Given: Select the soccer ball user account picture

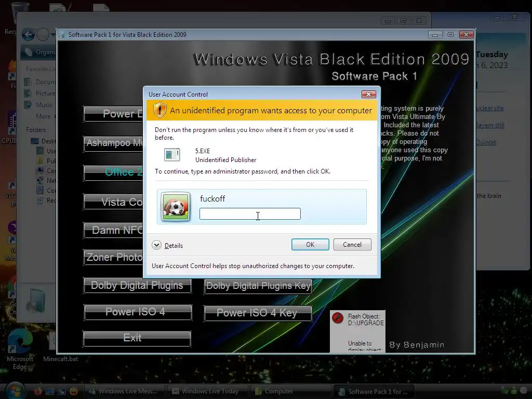Looking at the screenshot, I should tap(176, 207).
